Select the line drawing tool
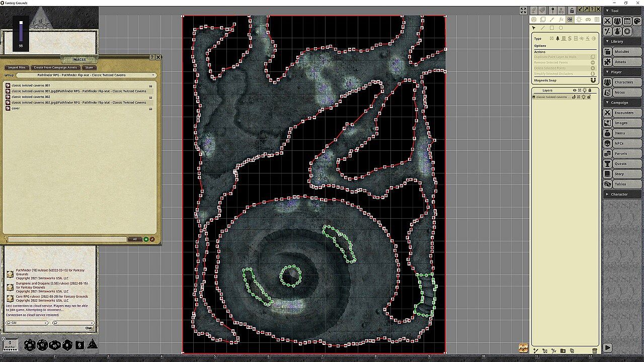644x362 pixels. (x=542, y=28)
